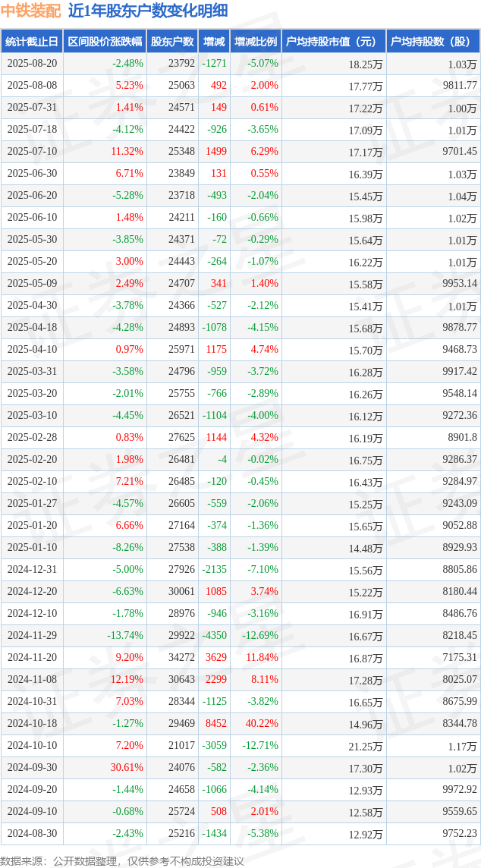Click the 数据来源 disclaimer footer text
The height and width of the screenshot is (868, 481).
[x=122, y=860]
